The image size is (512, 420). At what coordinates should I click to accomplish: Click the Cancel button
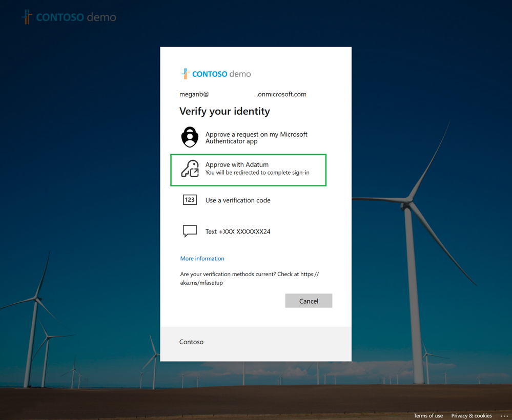308,301
